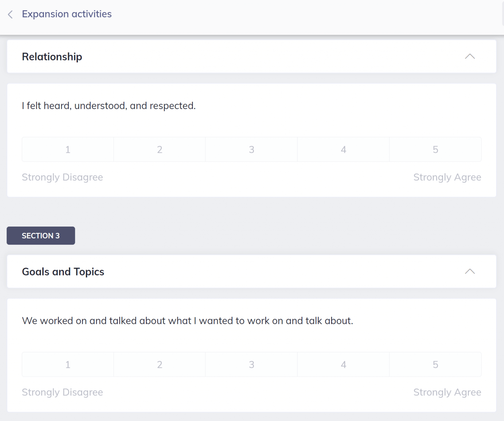Select 3 for 'We worked on' question
Image resolution: width=504 pixels, height=421 pixels.
coord(252,365)
